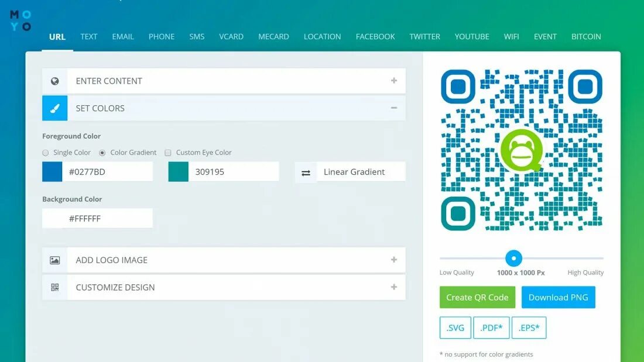Click the #0277BD hex input field

point(107,171)
